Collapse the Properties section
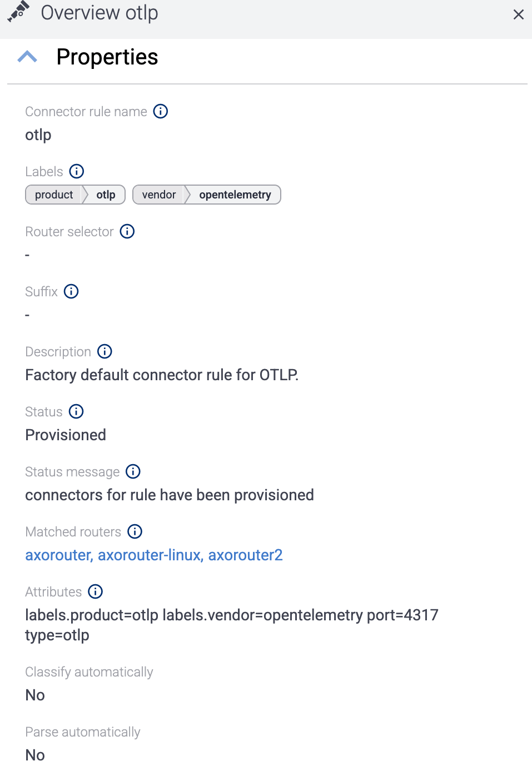 [x=27, y=56]
